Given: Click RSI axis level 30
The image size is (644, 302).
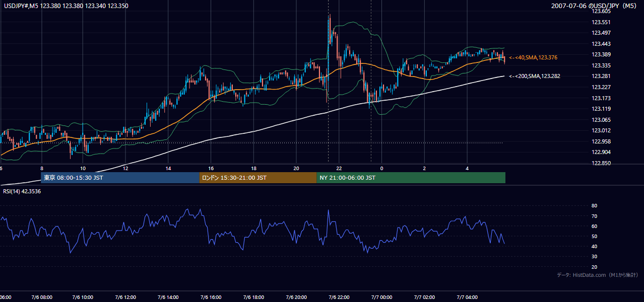Looking at the screenshot, I should pos(594,257).
